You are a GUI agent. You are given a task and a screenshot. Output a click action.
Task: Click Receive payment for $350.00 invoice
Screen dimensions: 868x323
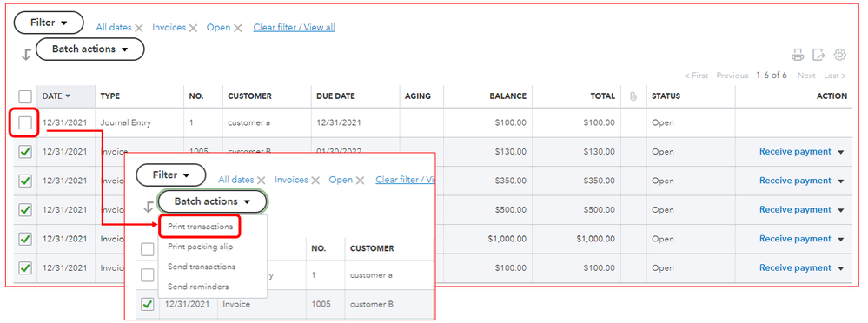point(795,181)
